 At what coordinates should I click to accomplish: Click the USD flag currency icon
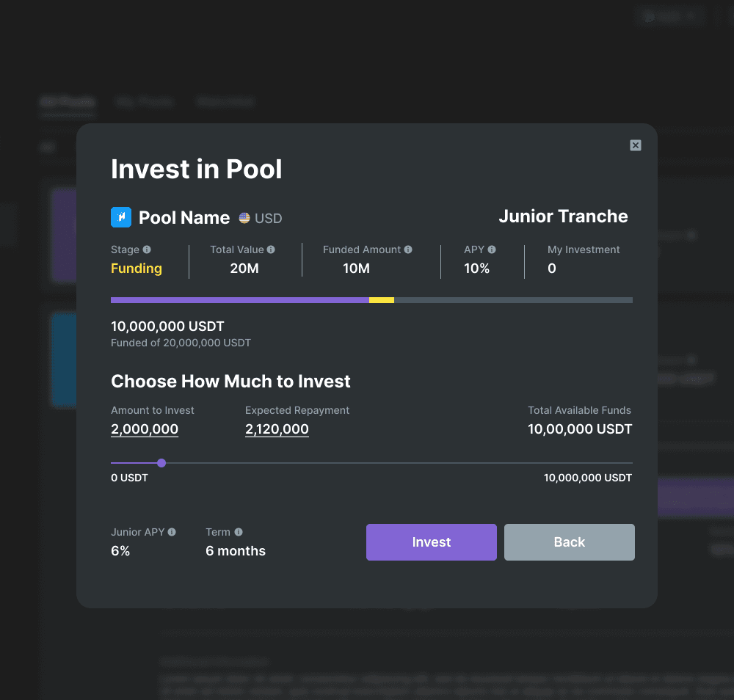point(244,218)
